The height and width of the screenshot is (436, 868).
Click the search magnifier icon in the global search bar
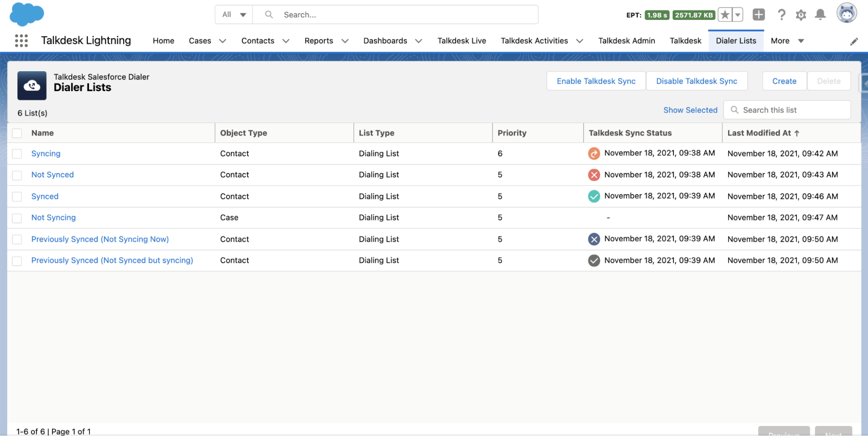coord(269,14)
